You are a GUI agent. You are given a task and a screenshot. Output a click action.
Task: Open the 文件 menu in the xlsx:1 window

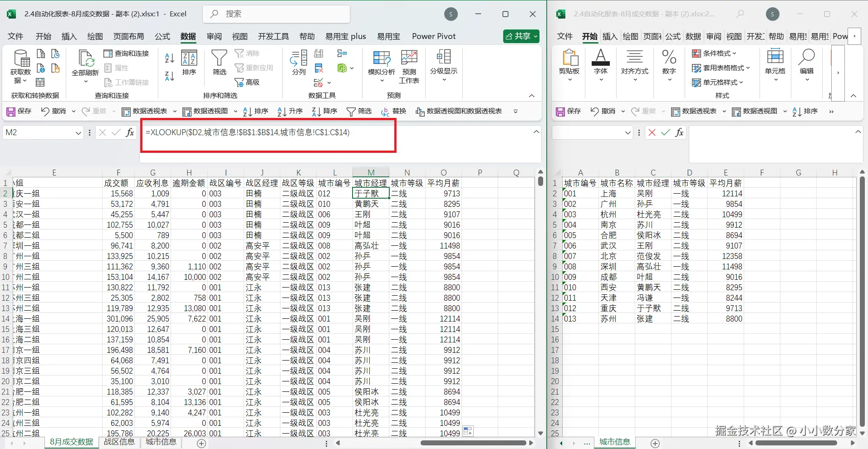coord(15,36)
